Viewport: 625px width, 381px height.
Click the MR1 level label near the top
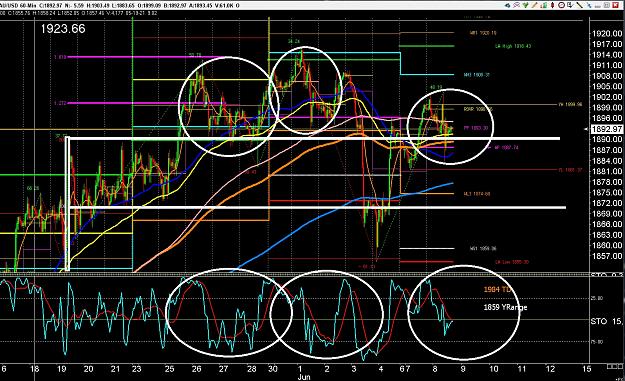(483, 33)
